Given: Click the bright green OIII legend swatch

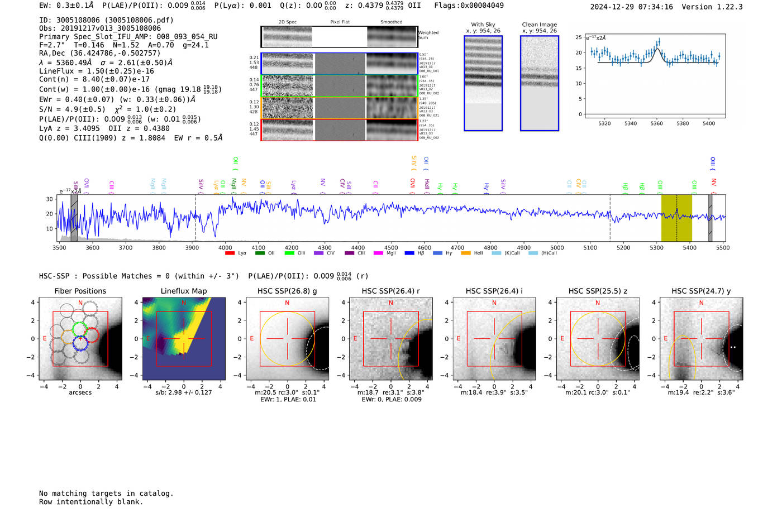Looking at the screenshot, I should 289,253.
